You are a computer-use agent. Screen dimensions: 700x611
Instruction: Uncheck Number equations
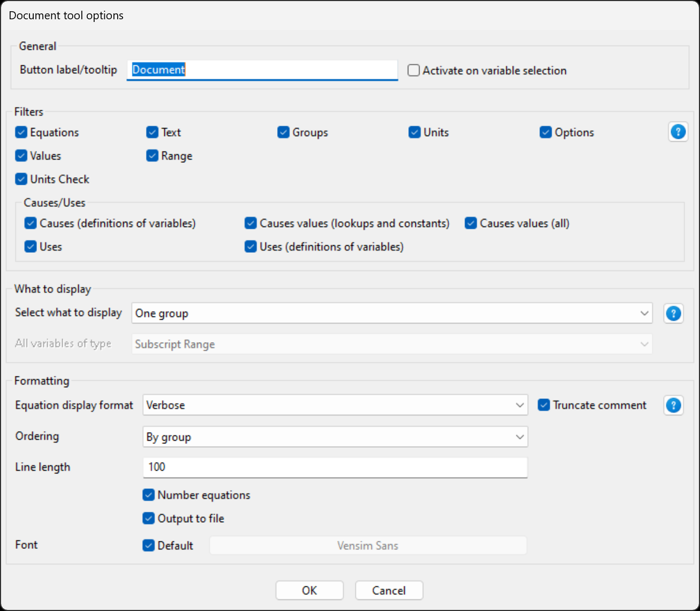[x=148, y=495]
